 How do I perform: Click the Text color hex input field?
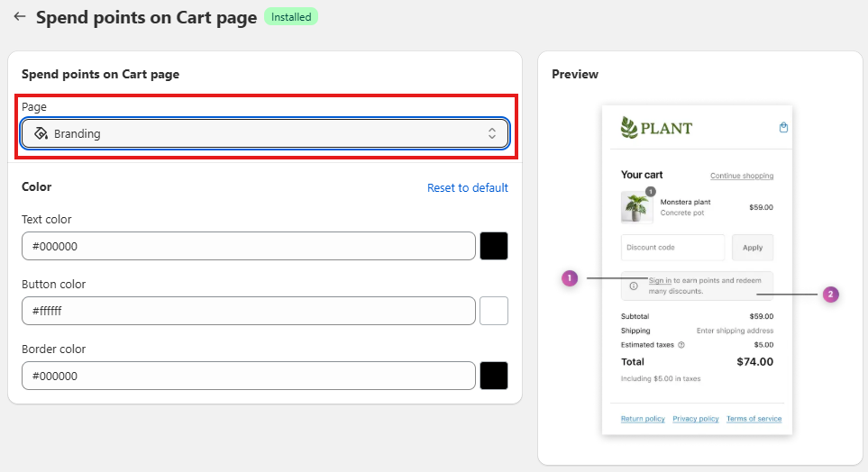[248, 246]
